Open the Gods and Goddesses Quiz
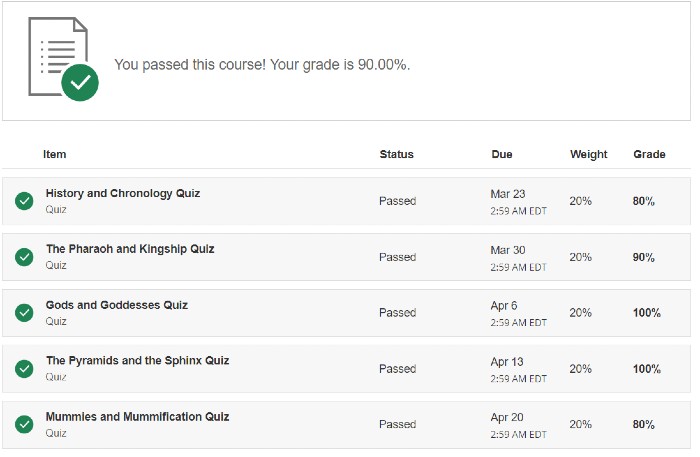This screenshot has height=457, width=700. pyautogui.click(x=117, y=305)
